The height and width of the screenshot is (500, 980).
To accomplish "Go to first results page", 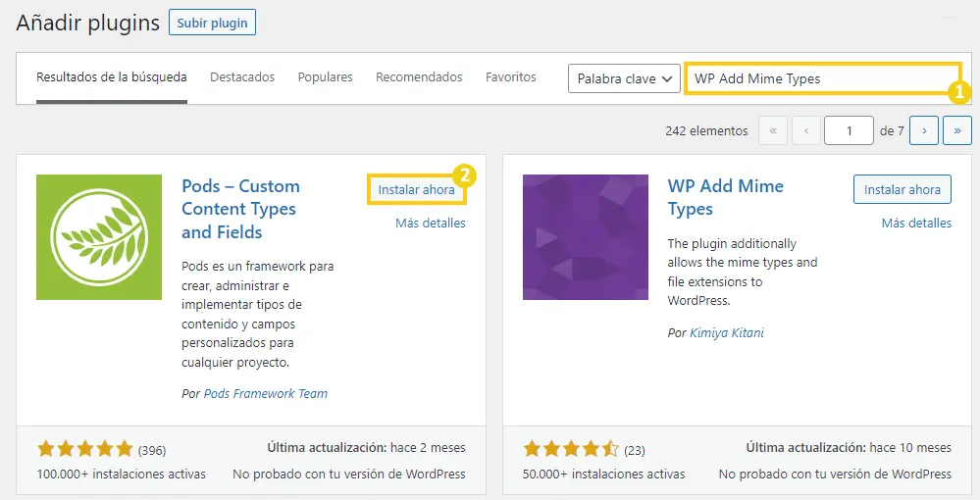I will [773, 130].
